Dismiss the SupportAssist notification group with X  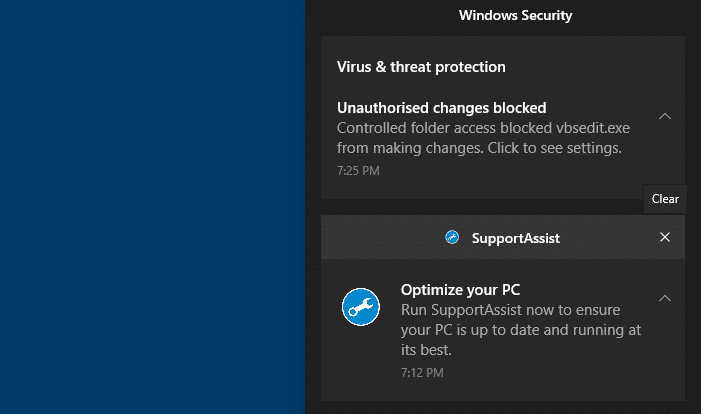click(665, 237)
